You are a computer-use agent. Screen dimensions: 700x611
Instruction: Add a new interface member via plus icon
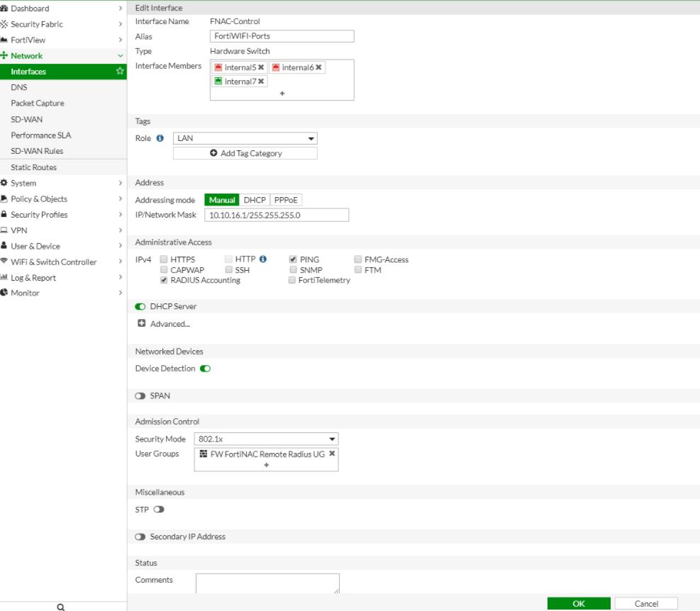coord(282,93)
